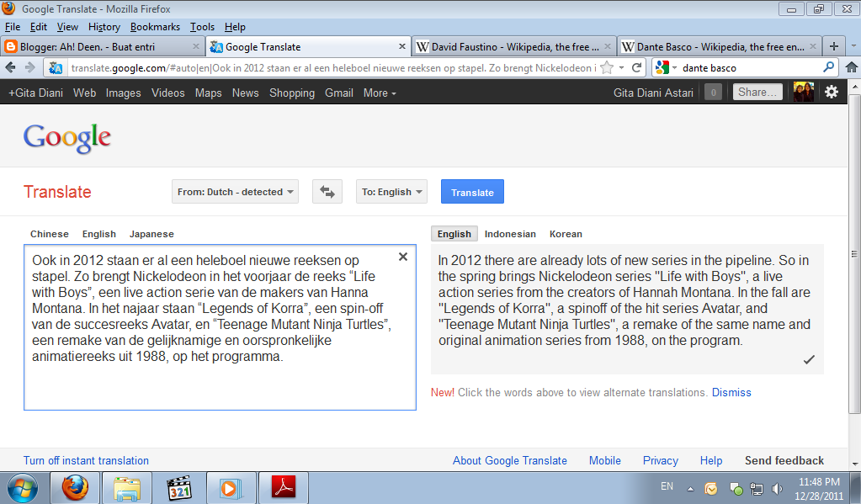The image size is (861, 504).
Task: Switch keyboard layout via EN indicator
Action: coord(666,486)
